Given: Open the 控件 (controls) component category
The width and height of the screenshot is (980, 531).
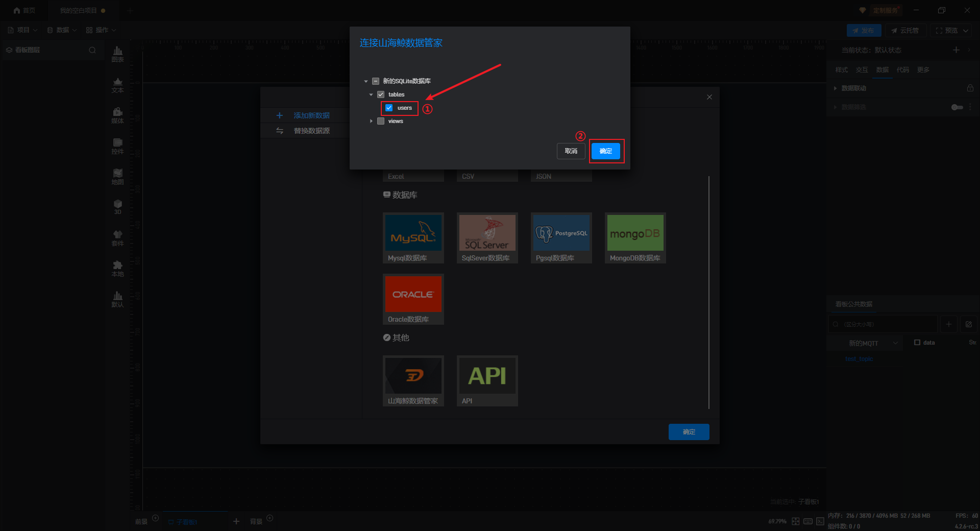Looking at the screenshot, I should pyautogui.click(x=117, y=146).
